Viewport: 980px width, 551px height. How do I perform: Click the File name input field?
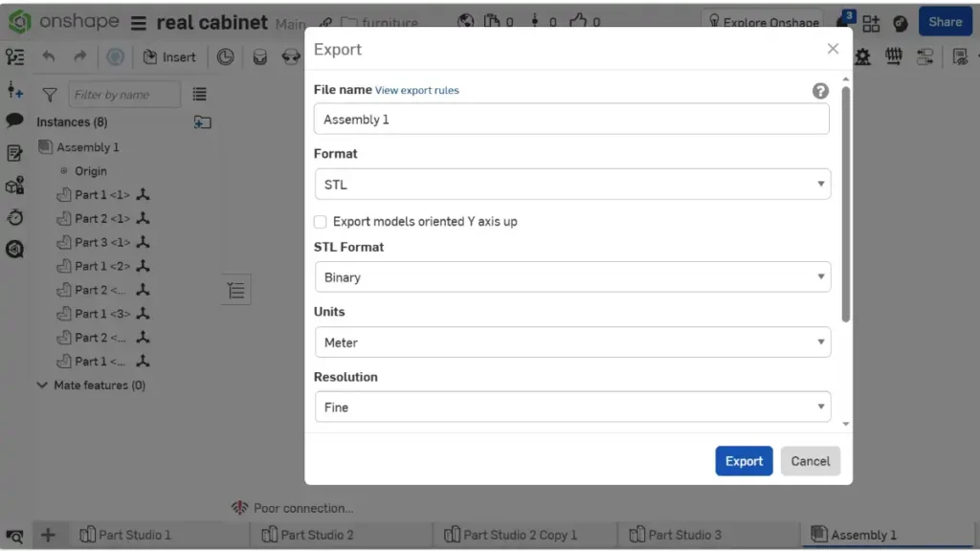pyautogui.click(x=571, y=119)
